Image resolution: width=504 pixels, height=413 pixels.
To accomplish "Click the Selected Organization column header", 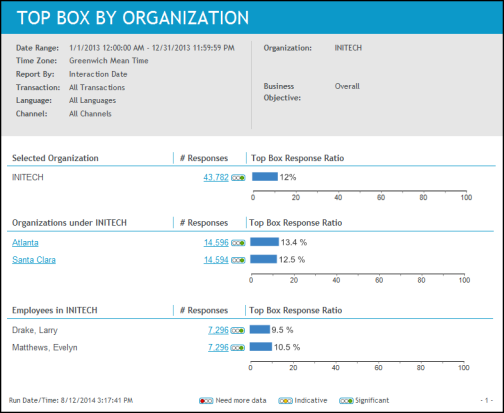I will click(55, 158).
